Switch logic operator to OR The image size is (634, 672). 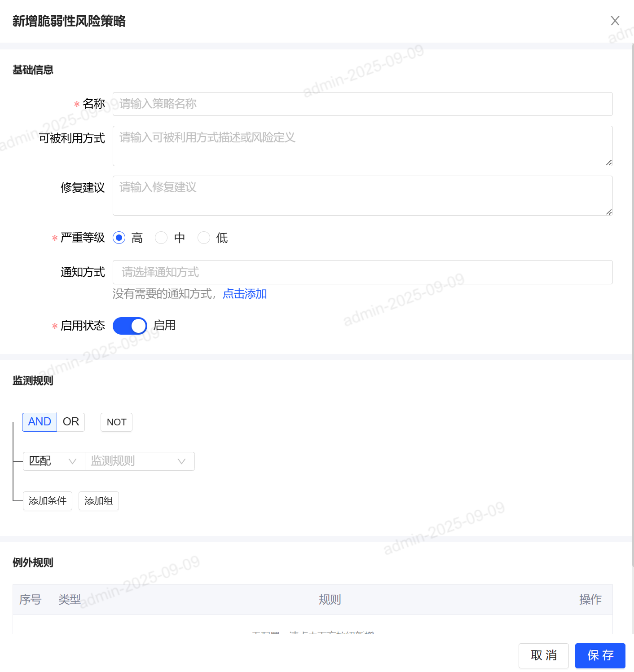tap(71, 422)
